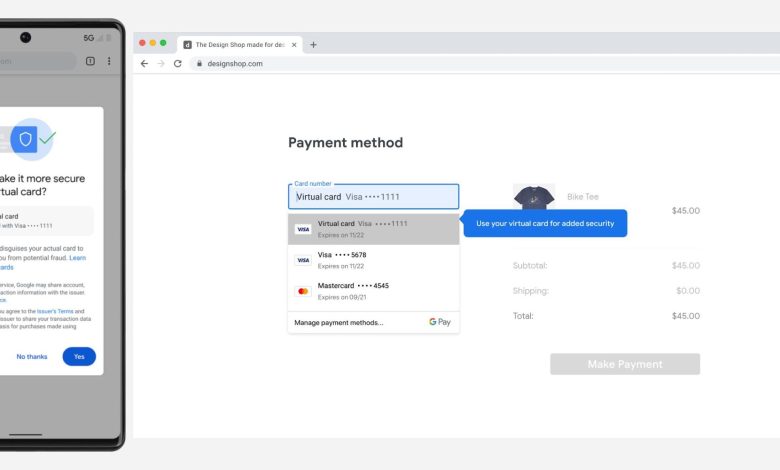Click the browser back arrow
The image size is (780, 470).
pyautogui.click(x=144, y=63)
